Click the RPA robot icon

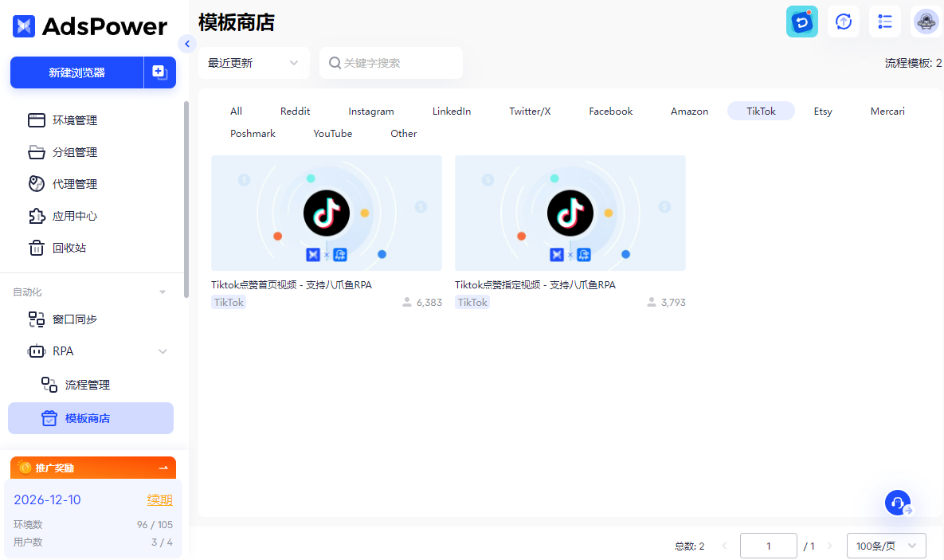[36, 351]
